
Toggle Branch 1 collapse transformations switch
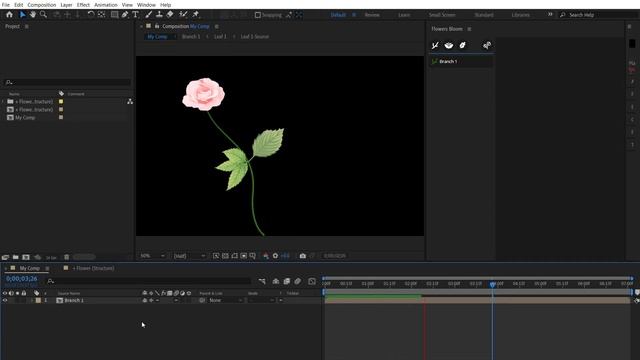tap(151, 300)
